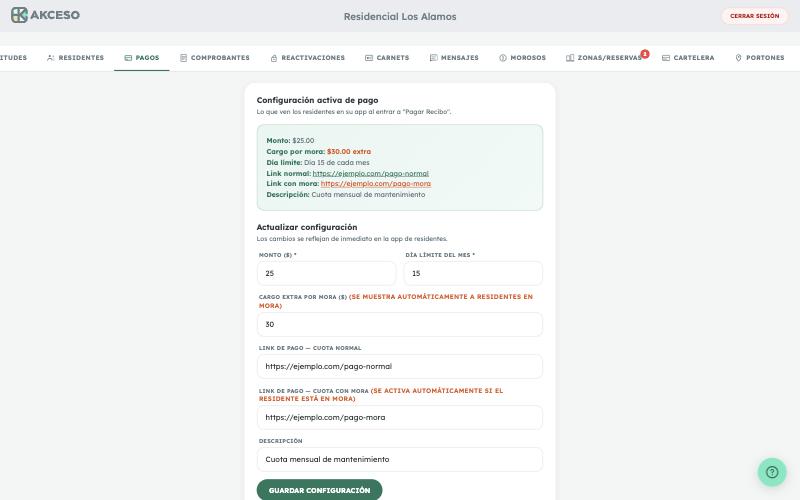This screenshot has width=800, height=500.
Task: Click the Zonas/Reservas map icon
Action: click(570, 58)
